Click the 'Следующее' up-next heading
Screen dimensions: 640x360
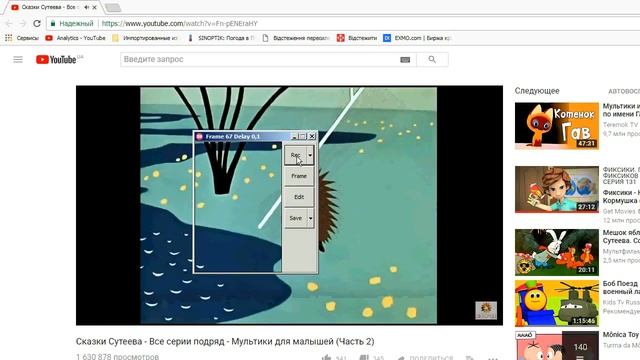click(537, 91)
